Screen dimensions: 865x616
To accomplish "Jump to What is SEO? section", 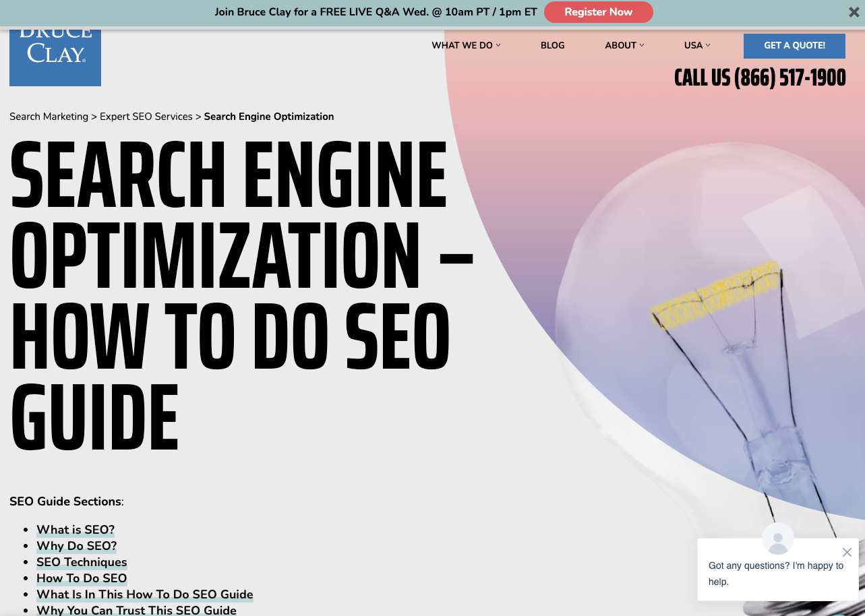I will (76, 530).
